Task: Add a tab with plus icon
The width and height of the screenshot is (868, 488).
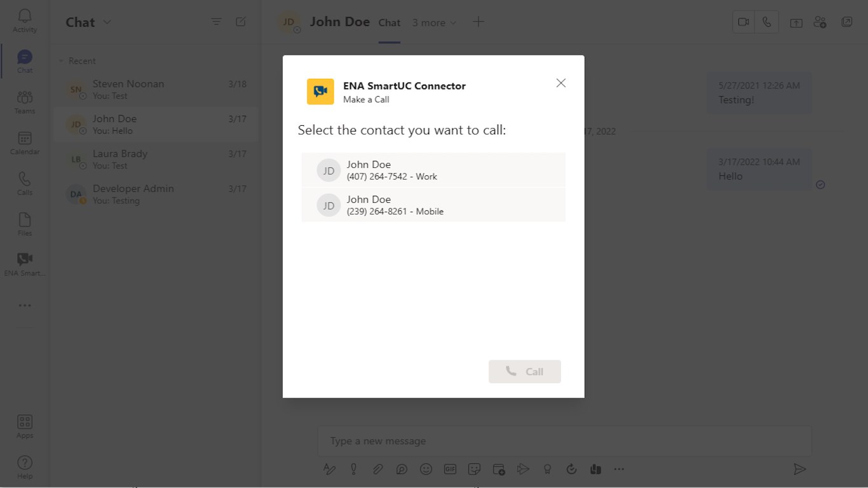Action: pos(478,22)
